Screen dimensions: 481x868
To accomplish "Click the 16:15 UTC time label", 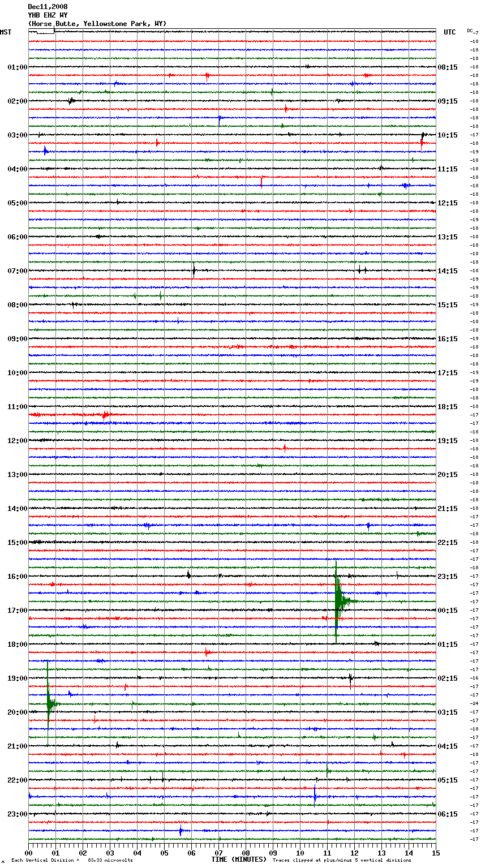I will click(448, 339).
